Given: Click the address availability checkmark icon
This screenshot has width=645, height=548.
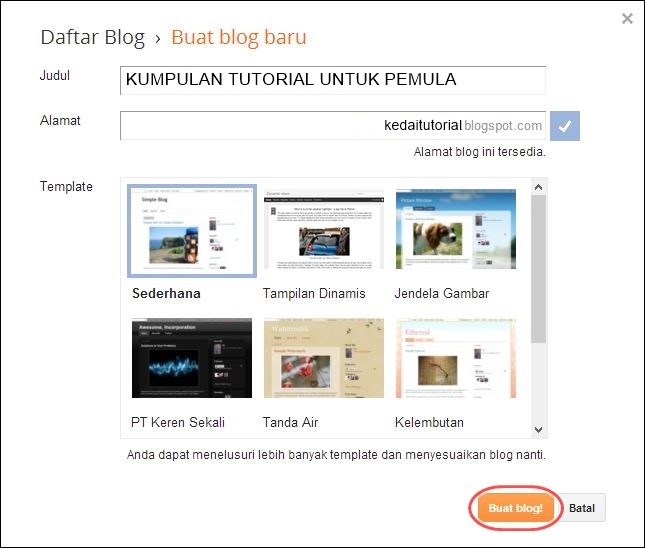Looking at the screenshot, I should pyautogui.click(x=565, y=126).
